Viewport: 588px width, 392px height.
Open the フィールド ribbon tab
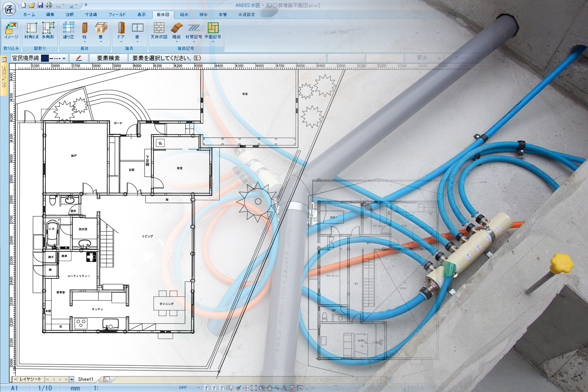(117, 15)
